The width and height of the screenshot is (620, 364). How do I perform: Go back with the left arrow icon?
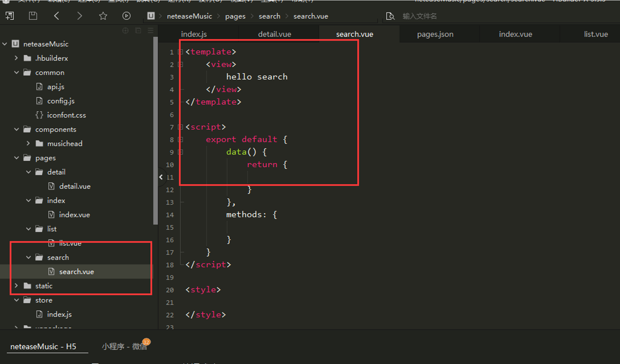click(x=57, y=16)
